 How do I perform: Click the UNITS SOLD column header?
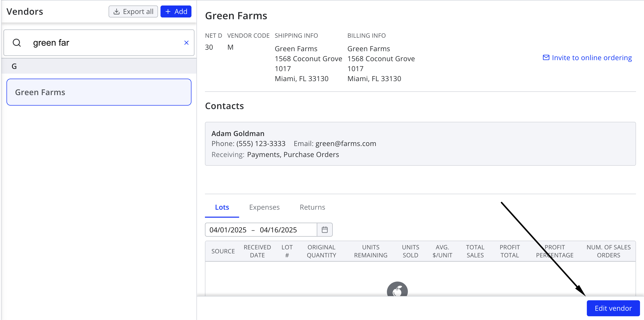[410, 251]
